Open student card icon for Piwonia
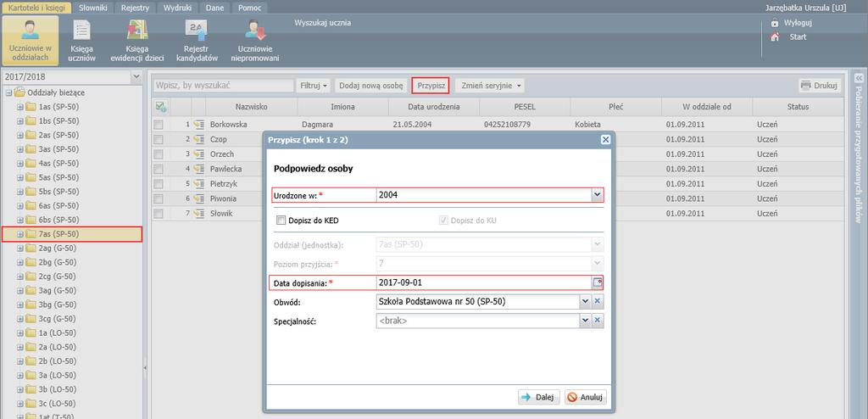Image resolution: width=868 pixels, height=419 pixels. pyautogui.click(x=199, y=198)
